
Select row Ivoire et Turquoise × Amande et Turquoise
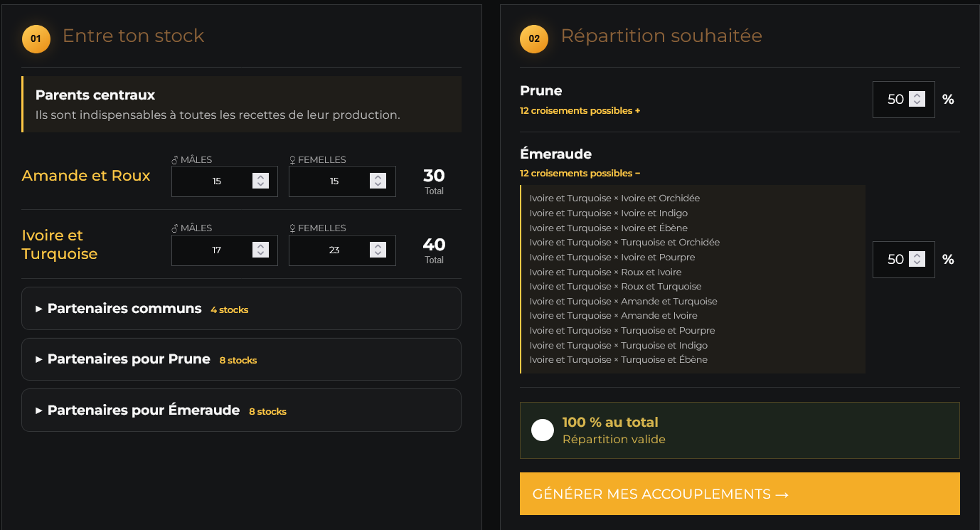(x=624, y=302)
